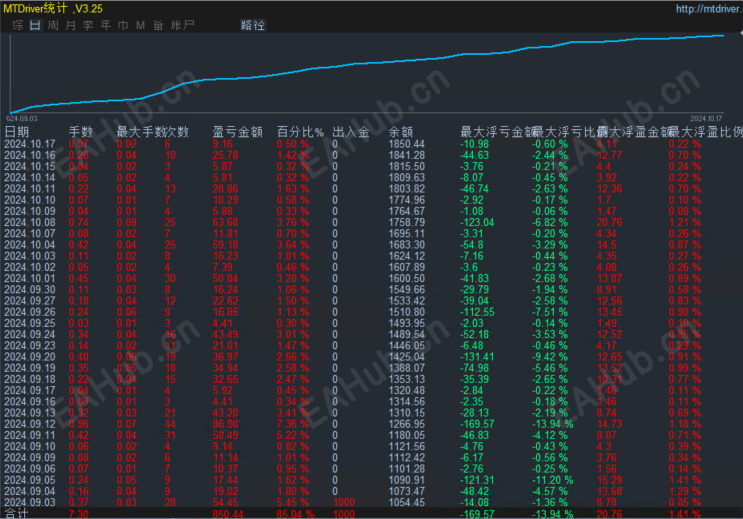
Task: Select the 2024.10.11 date cell
Action: click(30, 189)
